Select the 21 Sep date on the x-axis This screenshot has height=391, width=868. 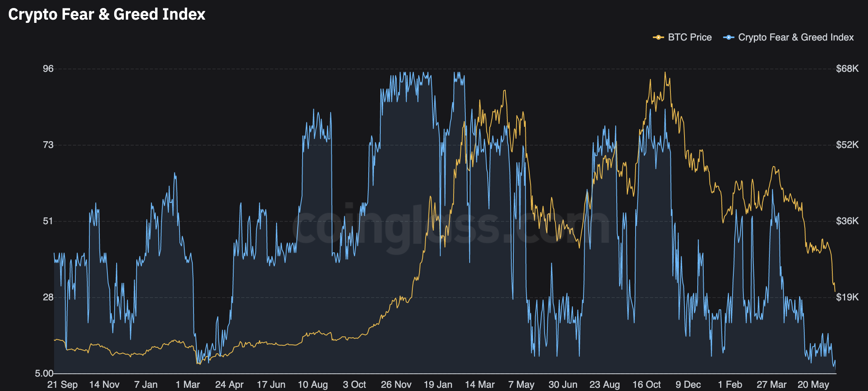click(62, 384)
